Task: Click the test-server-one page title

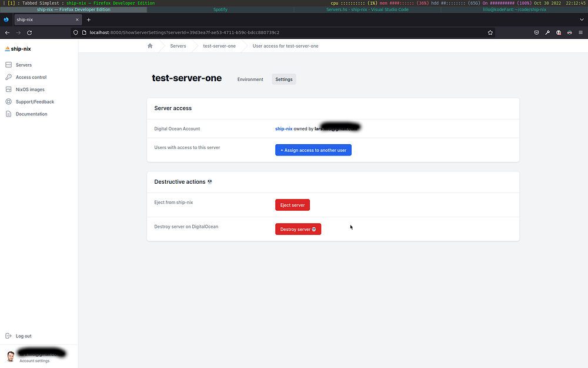Action: click(187, 78)
